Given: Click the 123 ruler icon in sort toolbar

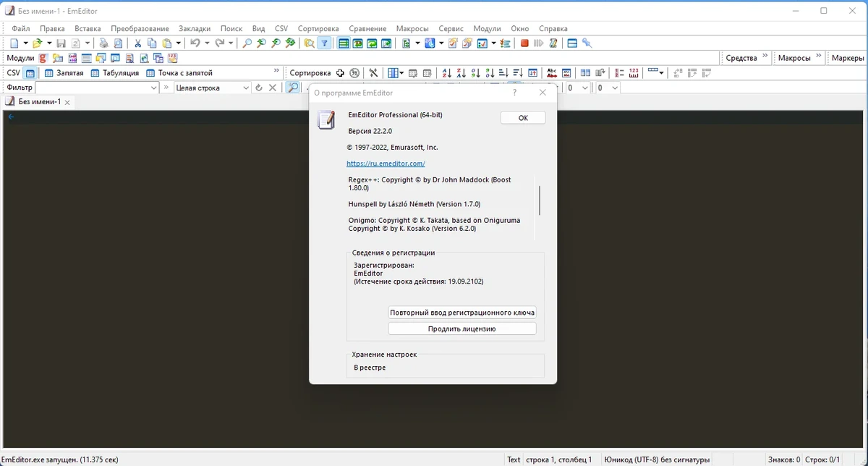Looking at the screenshot, I should tap(634, 73).
